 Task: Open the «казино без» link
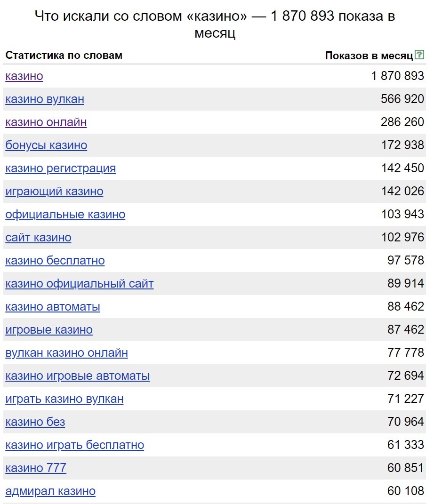click(x=35, y=423)
